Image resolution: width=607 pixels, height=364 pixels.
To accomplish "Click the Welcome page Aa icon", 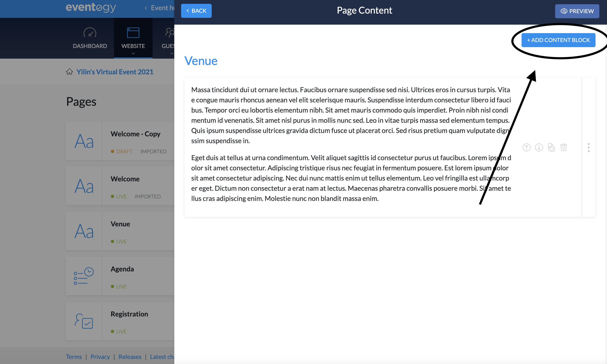I will pyautogui.click(x=84, y=186).
